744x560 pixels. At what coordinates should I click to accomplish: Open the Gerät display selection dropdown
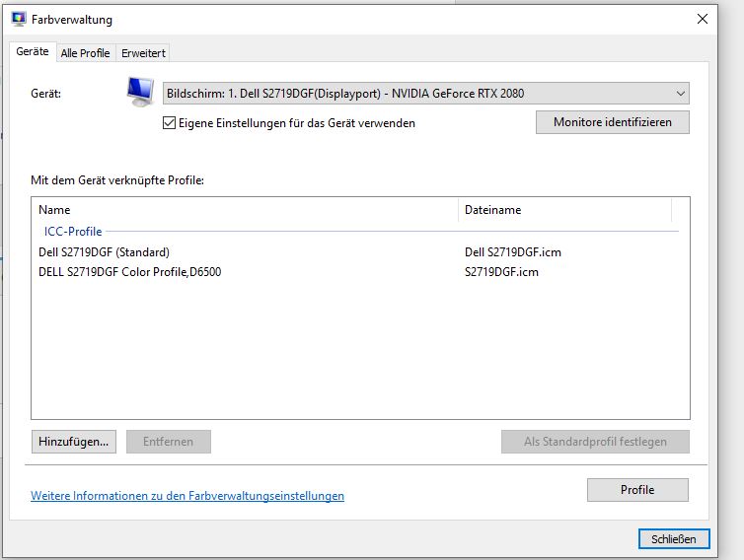tap(425, 94)
